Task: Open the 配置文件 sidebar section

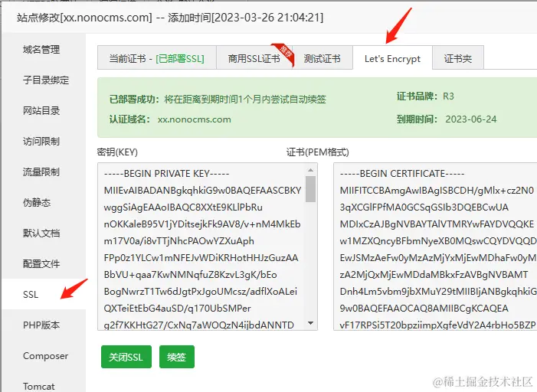Action: coord(41,263)
